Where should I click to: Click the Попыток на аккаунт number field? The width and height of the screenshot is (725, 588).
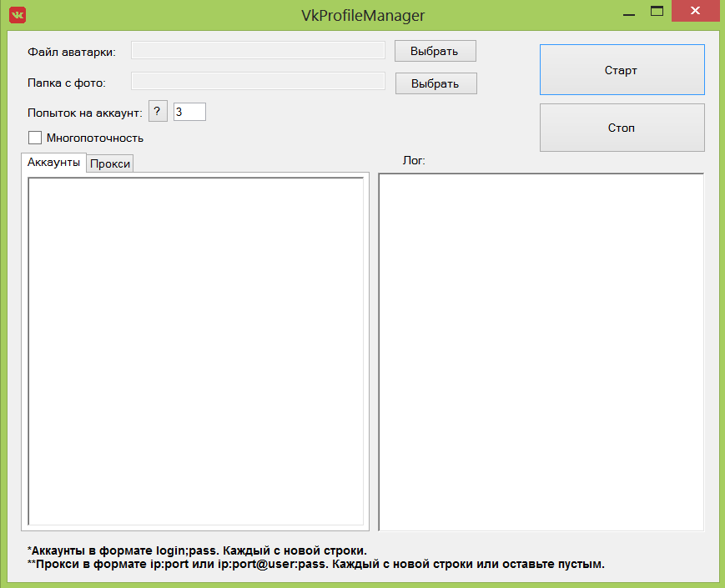point(189,112)
